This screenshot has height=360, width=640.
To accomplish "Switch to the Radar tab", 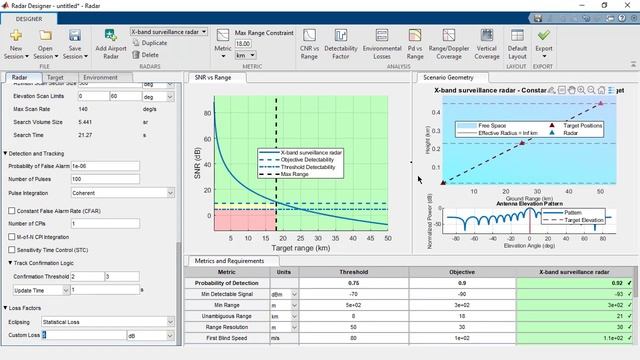I will pos(19,77).
